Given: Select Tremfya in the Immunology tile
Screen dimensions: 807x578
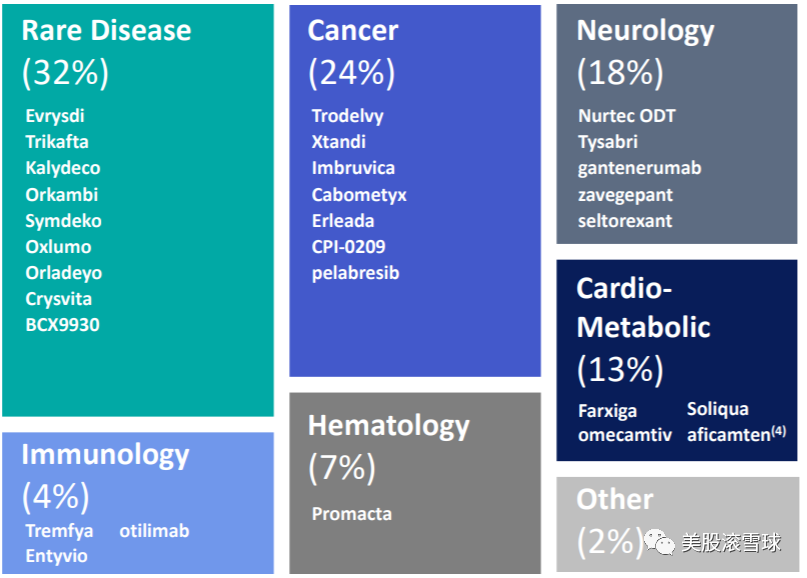Looking at the screenshot, I should click(57, 531).
